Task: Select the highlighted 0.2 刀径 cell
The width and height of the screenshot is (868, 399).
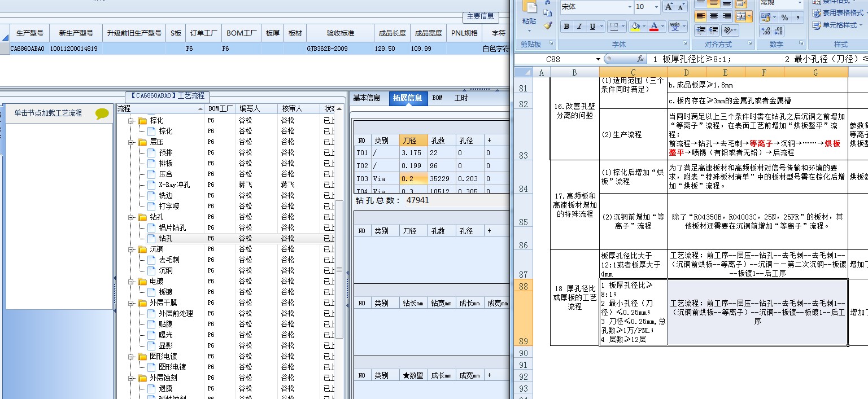Action: [x=413, y=178]
